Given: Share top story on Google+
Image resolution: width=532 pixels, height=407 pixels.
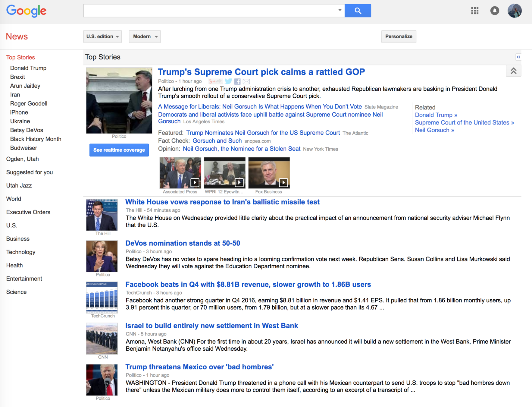Looking at the screenshot, I should 215,81.
